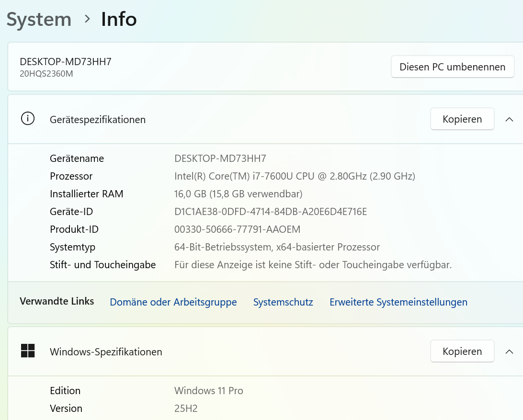
Task: Click the 'Installierter RAM' label
Action: pyautogui.click(x=86, y=194)
